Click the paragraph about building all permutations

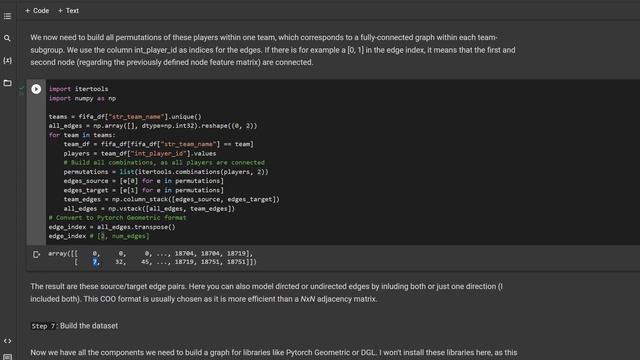273,50
